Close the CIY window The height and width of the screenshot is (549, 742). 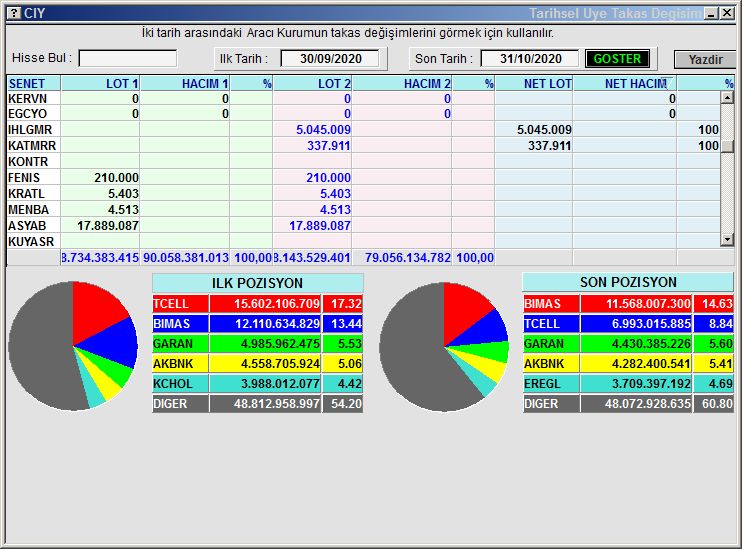[x=727, y=14]
